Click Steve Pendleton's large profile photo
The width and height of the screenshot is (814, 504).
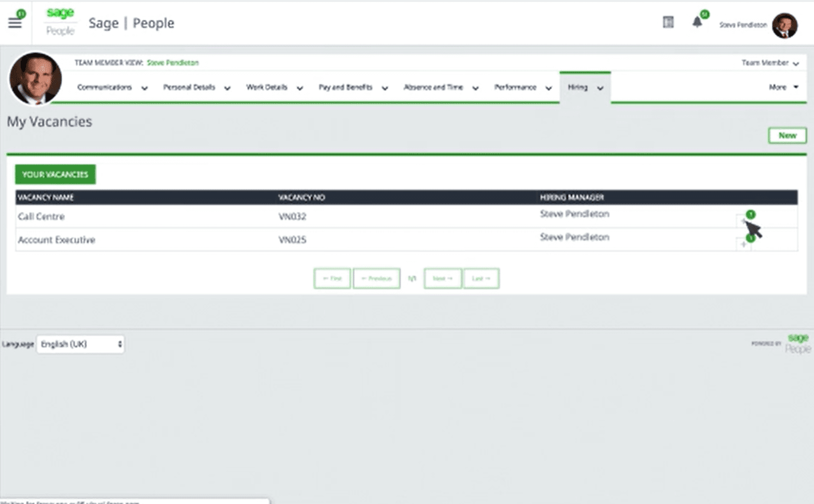click(x=36, y=79)
